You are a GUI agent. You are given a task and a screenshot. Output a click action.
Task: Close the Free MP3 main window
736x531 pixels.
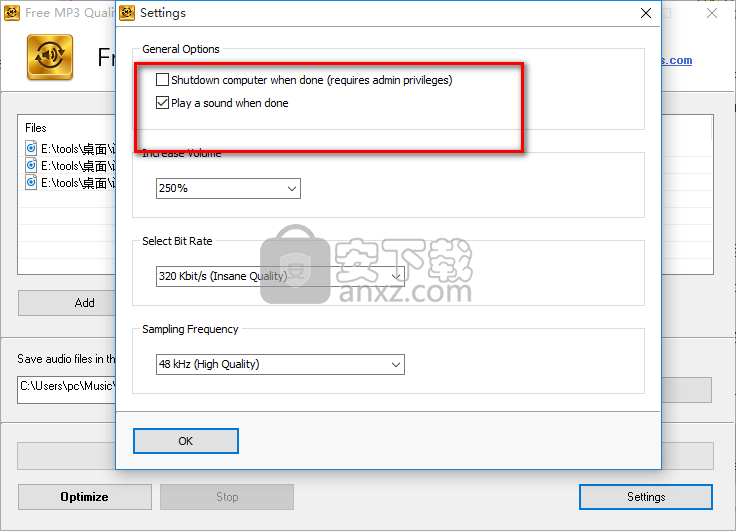[712, 13]
